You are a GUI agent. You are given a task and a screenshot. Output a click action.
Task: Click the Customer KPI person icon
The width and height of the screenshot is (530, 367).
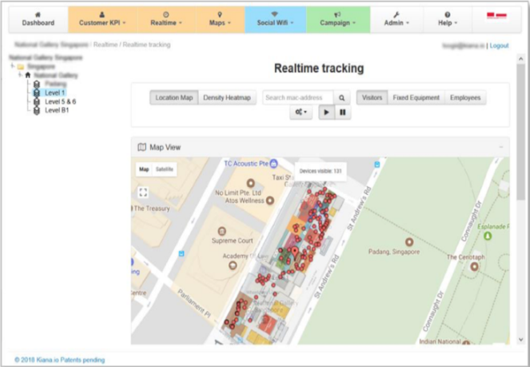[x=102, y=15]
